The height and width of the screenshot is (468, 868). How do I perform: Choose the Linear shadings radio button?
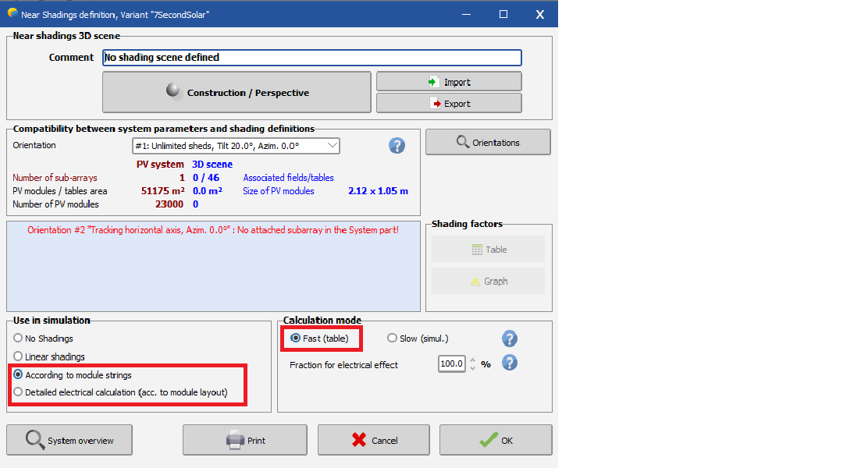(18, 356)
